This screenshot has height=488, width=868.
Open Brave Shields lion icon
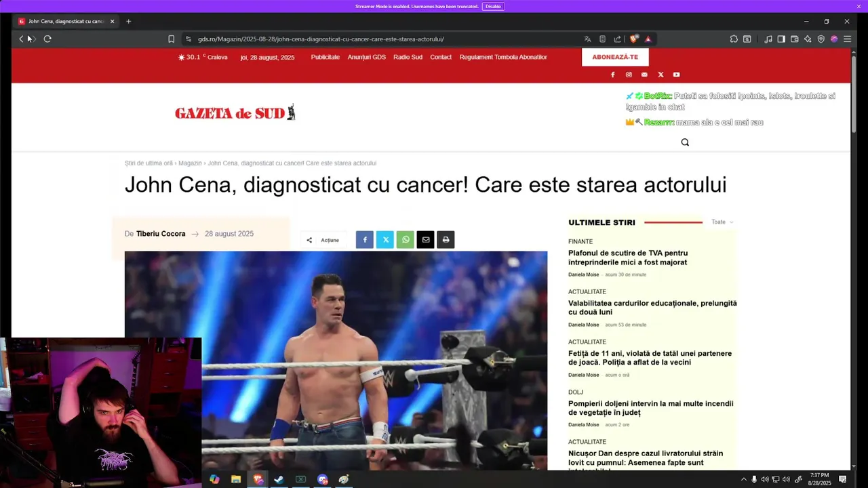634,39
